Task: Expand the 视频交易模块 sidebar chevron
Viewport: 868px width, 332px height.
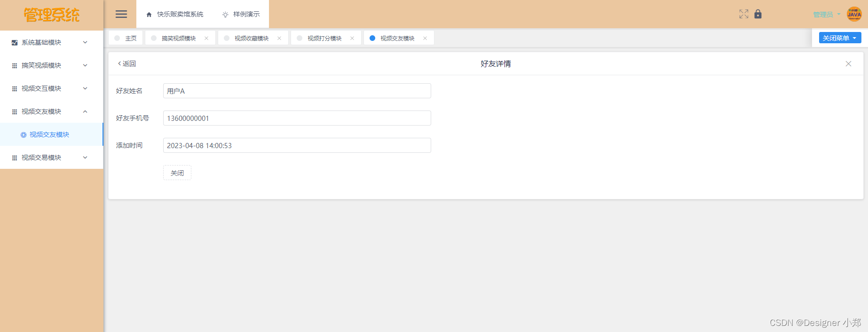Action: pyautogui.click(x=85, y=158)
